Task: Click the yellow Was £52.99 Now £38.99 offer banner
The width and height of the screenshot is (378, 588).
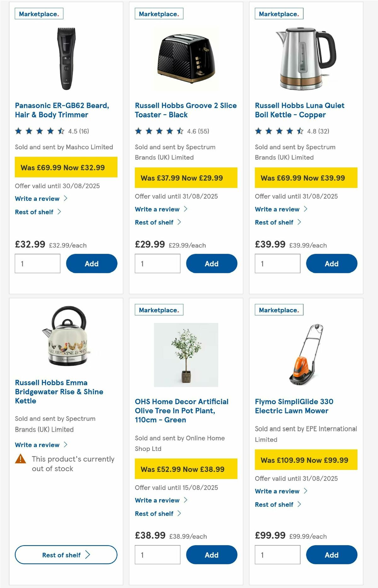Action: (x=186, y=469)
